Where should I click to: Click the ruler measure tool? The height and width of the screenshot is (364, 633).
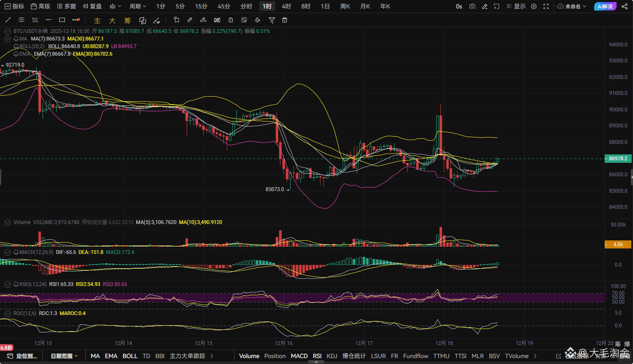[190, 20]
